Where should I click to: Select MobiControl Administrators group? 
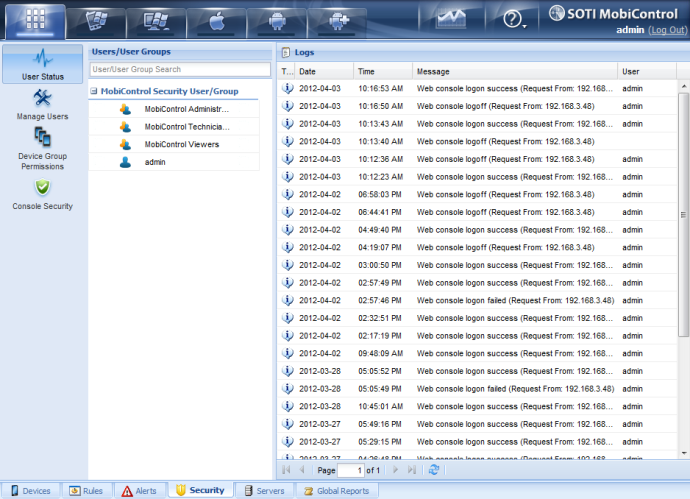[174, 109]
